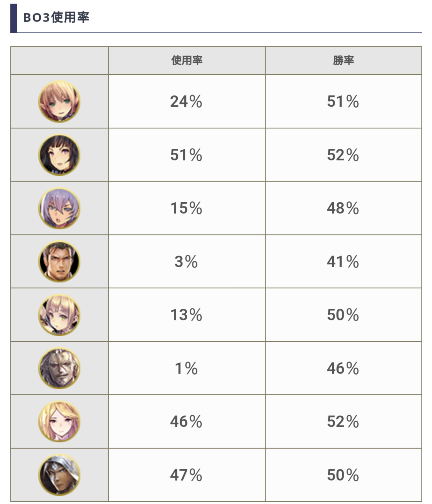Screen dimensions: 432x504
Task: Click the BO3使用率 section heading
Action: coord(56,18)
